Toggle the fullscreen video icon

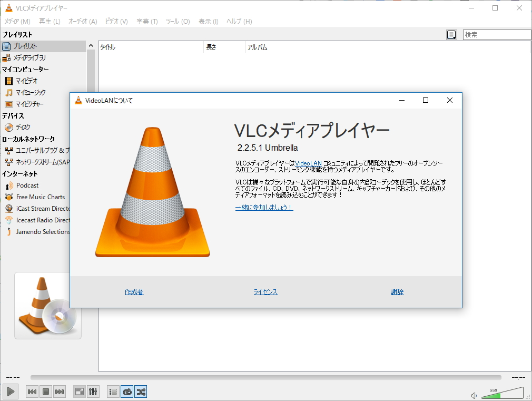click(80, 392)
